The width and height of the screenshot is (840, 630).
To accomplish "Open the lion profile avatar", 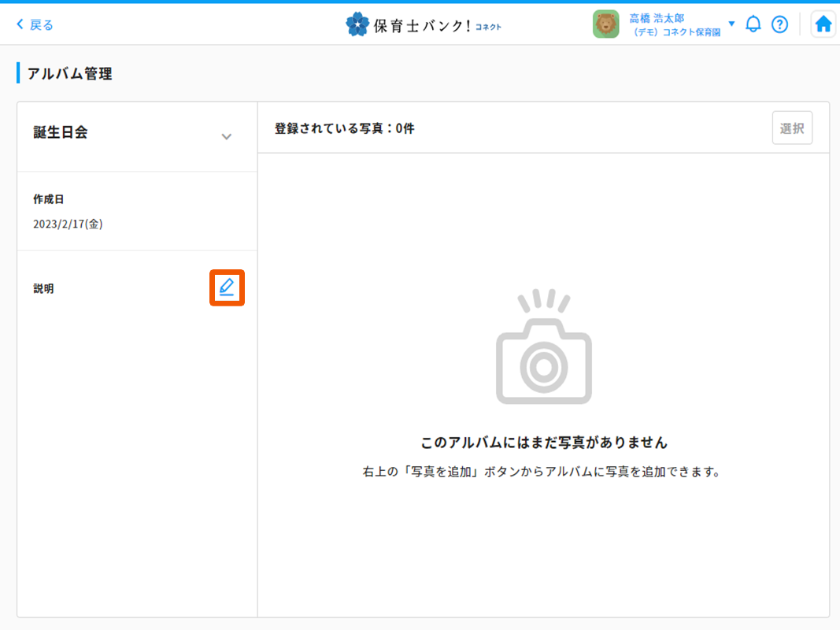I will click(606, 24).
